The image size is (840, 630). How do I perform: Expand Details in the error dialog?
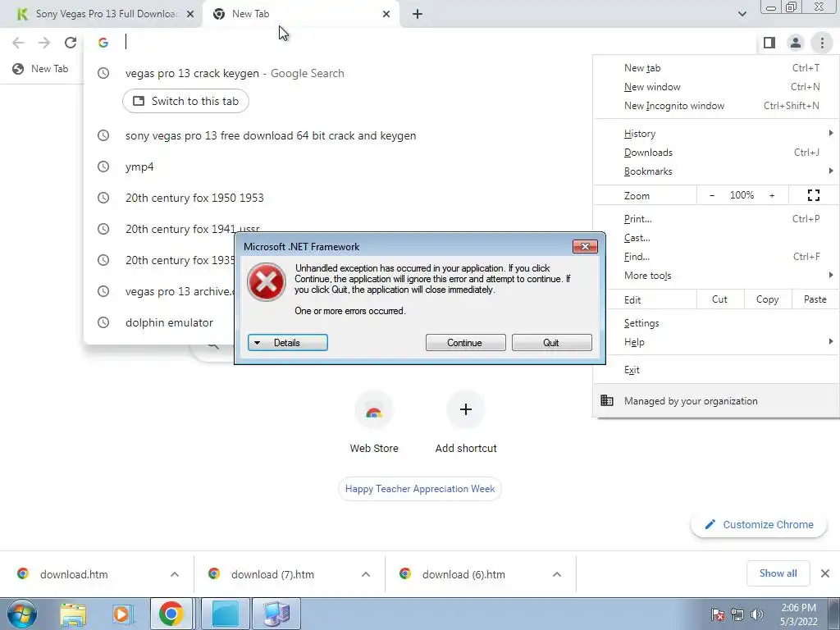click(x=288, y=343)
